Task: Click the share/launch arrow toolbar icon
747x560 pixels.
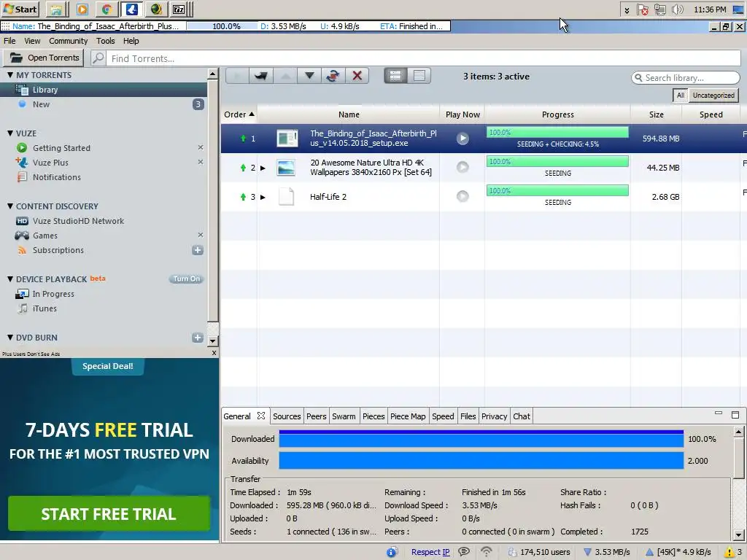Action: point(260,76)
